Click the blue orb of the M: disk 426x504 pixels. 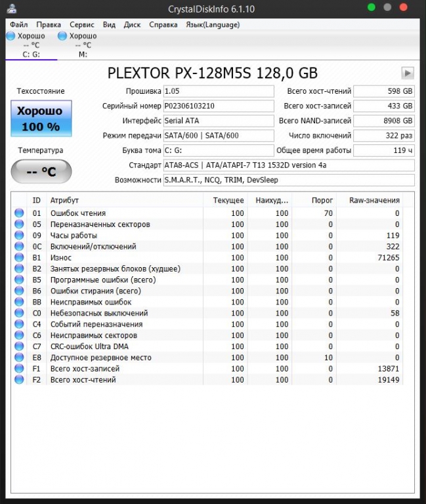(62, 35)
